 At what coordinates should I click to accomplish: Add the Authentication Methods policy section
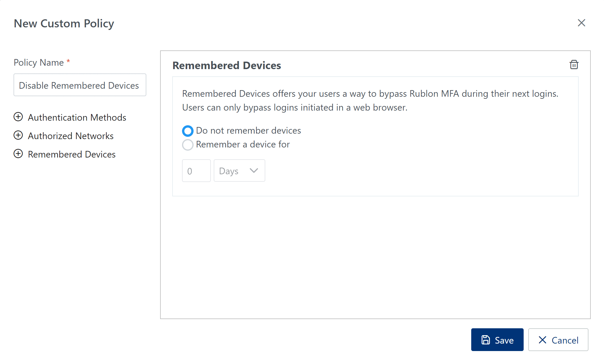pyautogui.click(x=77, y=117)
